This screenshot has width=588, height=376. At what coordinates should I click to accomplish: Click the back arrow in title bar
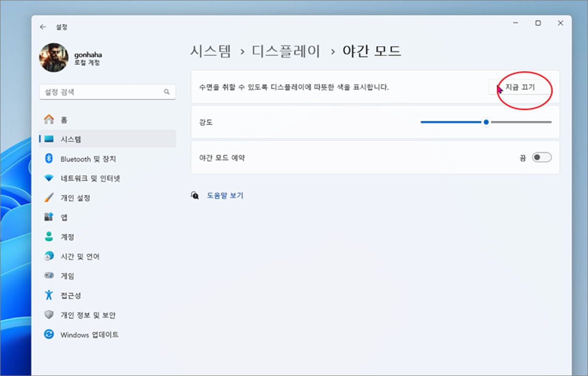pos(43,27)
